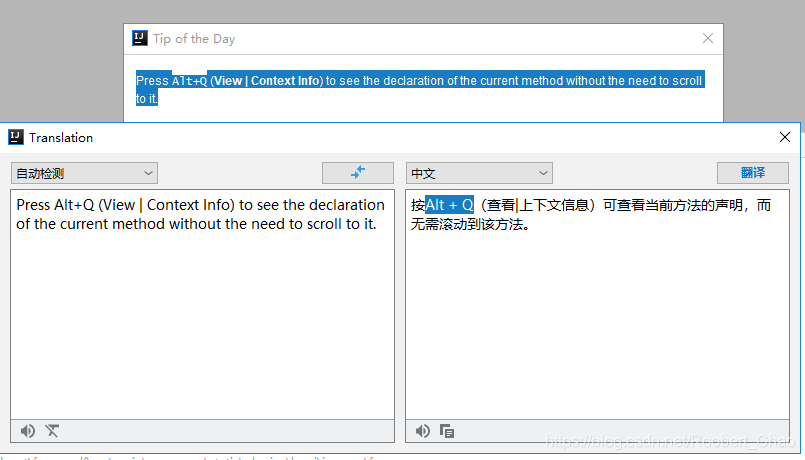Open the 中文 target language dropdown
The image size is (805, 460).
[479, 173]
